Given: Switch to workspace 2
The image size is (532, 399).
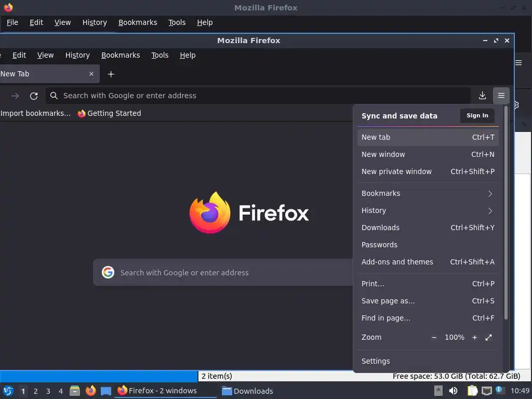Looking at the screenshot, I should coord(36,391).
